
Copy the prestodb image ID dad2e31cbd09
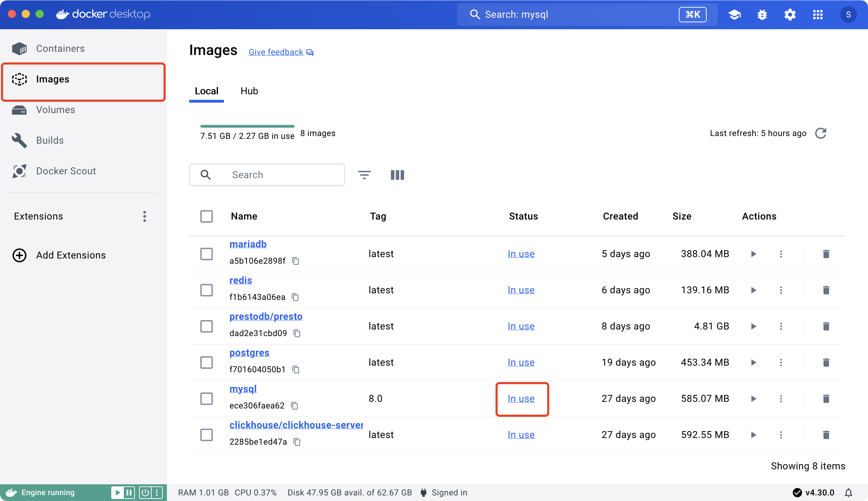(297, 333)
